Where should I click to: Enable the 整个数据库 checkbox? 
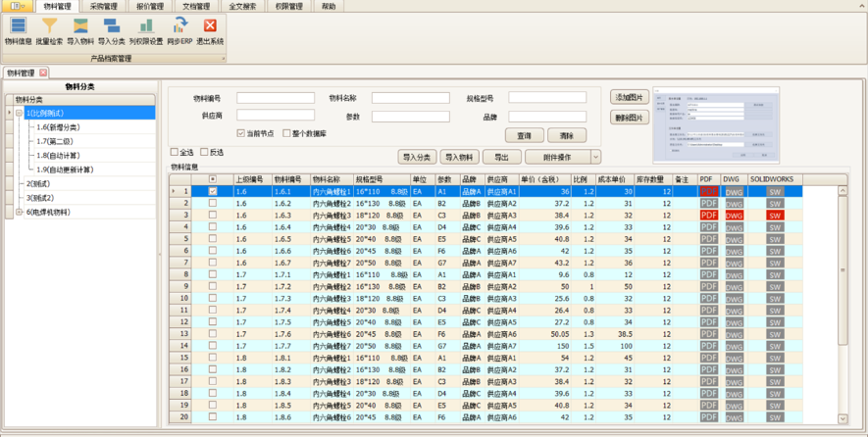(x=286, y=133)
